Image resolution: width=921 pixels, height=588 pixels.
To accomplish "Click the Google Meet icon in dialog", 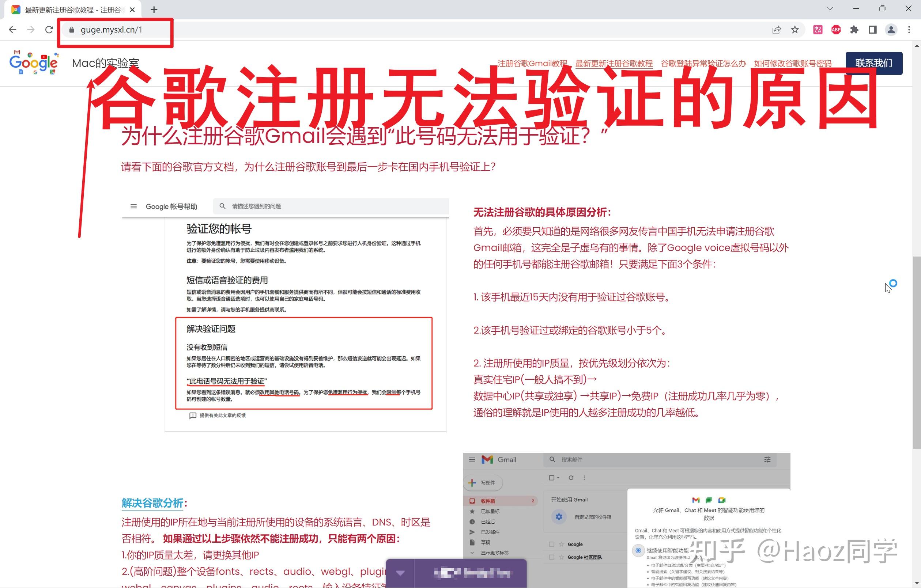I will pyautogui.click(x=722, y=500).
